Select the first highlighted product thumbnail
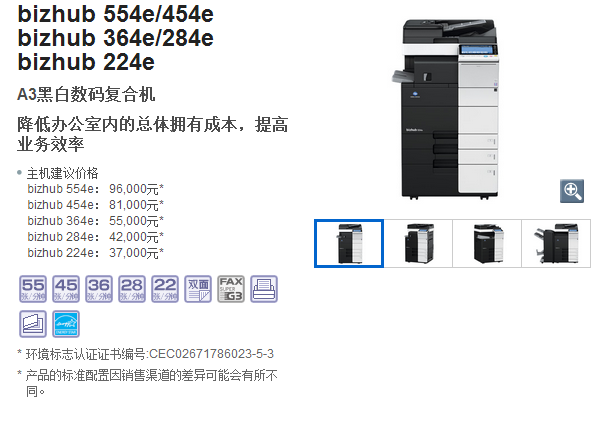The image size is (599, 425). coord(349,243)
